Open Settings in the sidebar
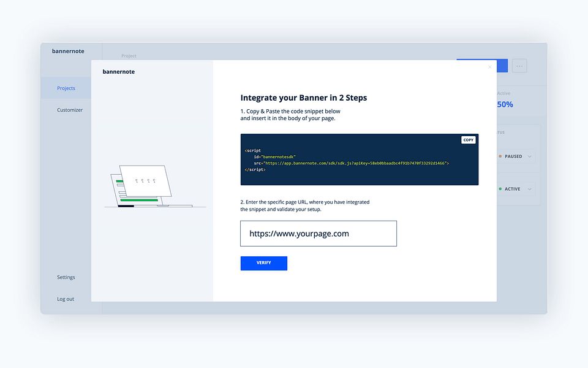This screenshot has height=368, width=588. pyautogui.click(x=66, y=277)
